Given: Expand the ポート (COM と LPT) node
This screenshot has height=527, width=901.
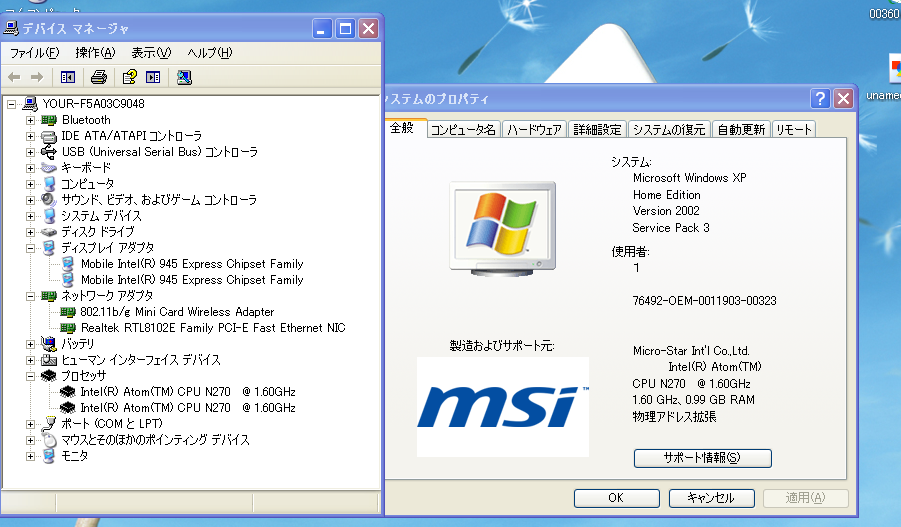Looking at the screenshot, I should 30,424.
